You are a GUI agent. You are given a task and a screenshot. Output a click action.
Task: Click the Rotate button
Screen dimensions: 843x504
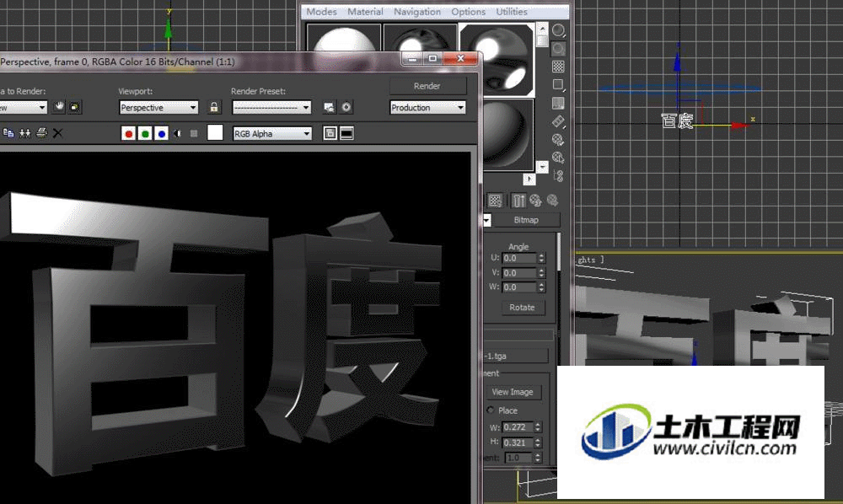tap(523, 308)
